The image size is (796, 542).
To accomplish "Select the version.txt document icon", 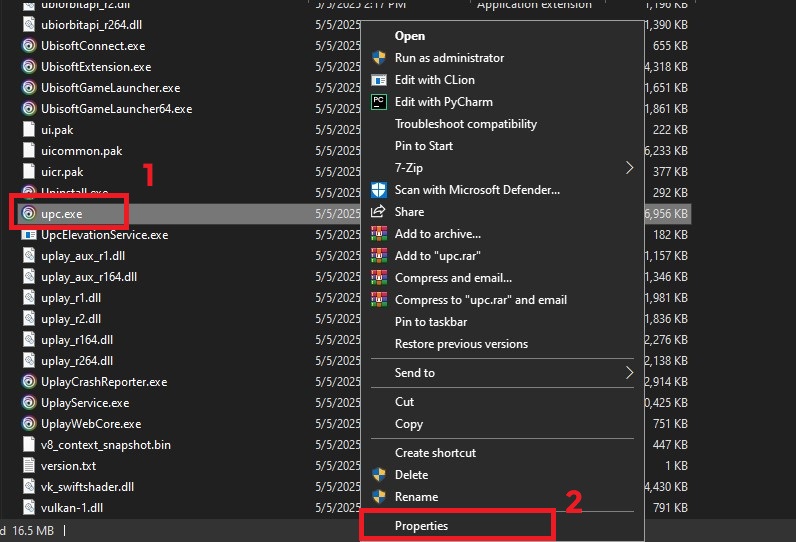I will coord(29,466).
